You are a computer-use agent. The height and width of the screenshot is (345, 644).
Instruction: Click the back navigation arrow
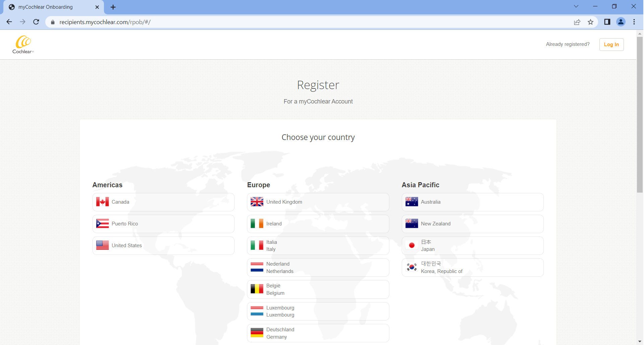pos(9,22)
